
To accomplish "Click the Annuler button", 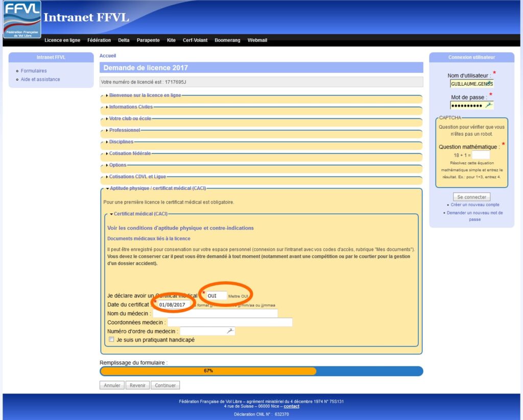I will tap(112, 385).
